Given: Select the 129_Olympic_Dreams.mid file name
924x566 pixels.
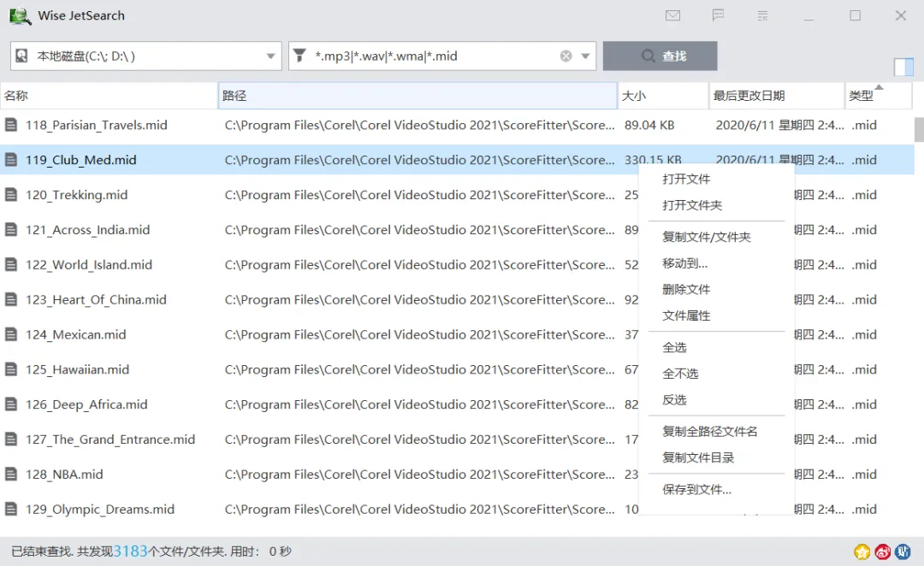Looking at the screenshot, I should [99, 510].
